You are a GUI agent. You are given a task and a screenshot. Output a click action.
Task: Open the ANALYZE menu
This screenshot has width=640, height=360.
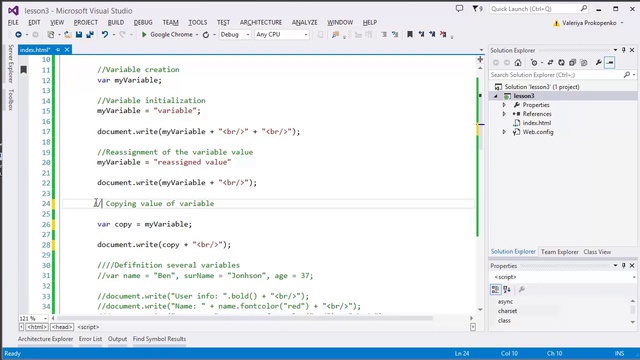pos(304,22)
